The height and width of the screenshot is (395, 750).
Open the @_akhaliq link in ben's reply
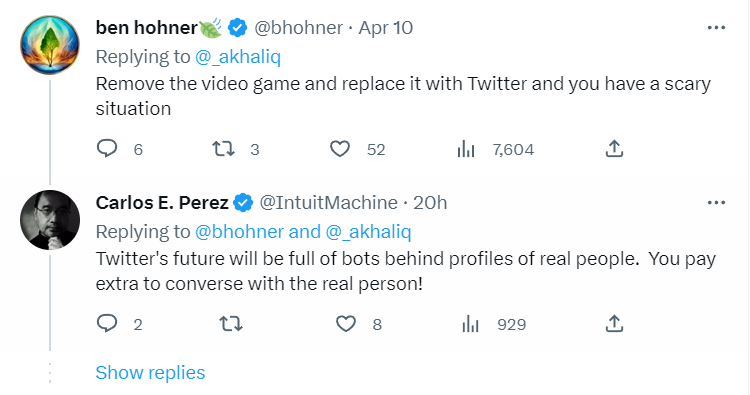(x=238, y=57)
